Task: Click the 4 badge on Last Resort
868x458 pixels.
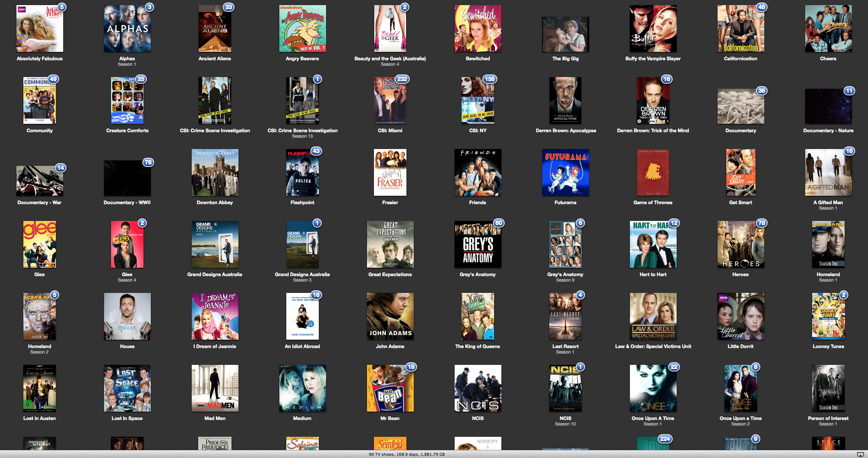Action: tap(580, 295)
